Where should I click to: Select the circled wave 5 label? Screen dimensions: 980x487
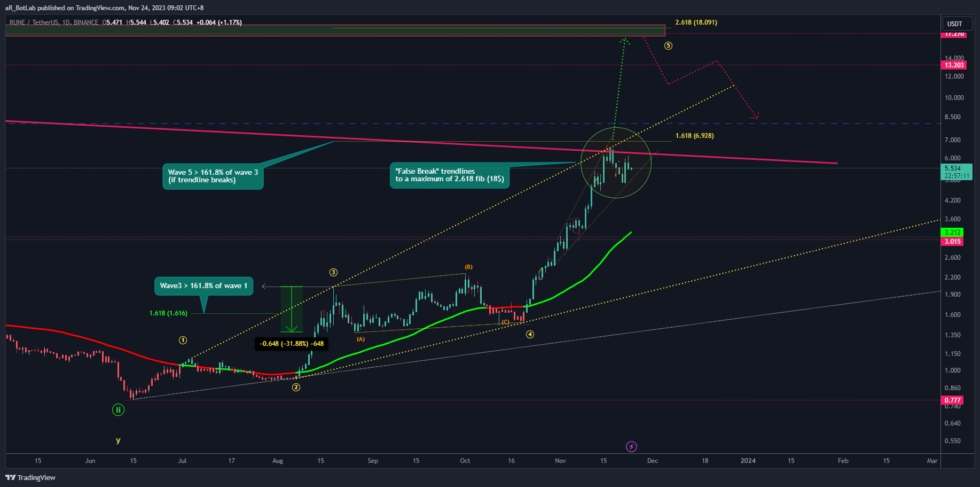click(x=668, y=45)
